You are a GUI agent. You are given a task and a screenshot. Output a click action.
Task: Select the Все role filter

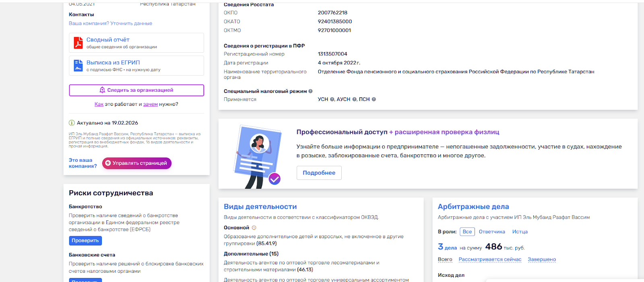click(467, 232)
